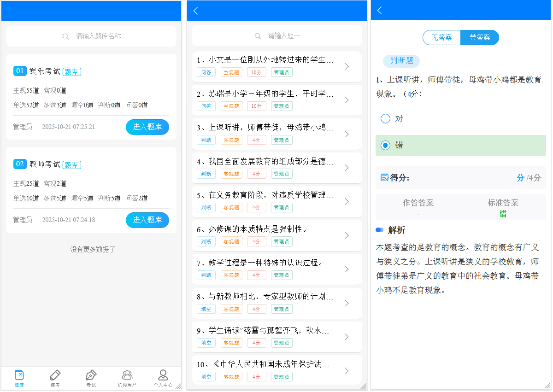Tap the 请输入题干 search field
Image resolution: width=553 pixels, height=392 pixels.
tap(276, 36)
